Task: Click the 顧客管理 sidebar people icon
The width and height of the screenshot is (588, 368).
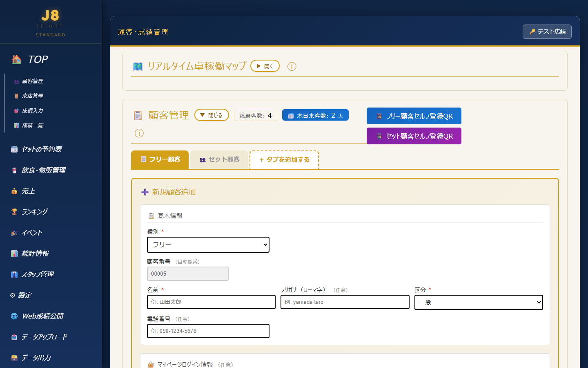Action: coord(16,81)
